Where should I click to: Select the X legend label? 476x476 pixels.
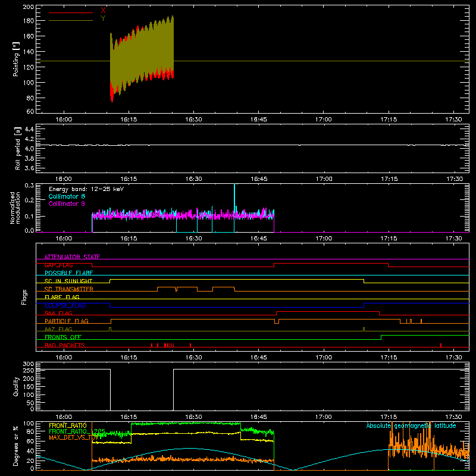pos(103,10)
